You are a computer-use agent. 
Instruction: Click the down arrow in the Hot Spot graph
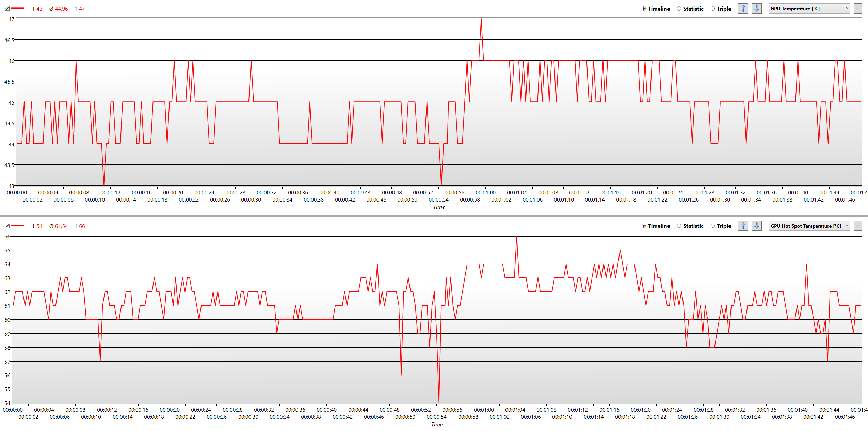point(756,226)
